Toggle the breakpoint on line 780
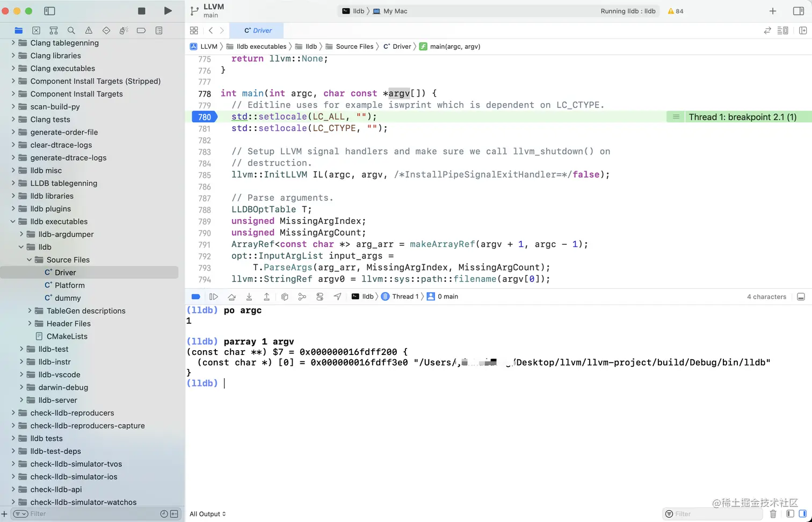812x522 pixels. (x=205, y=117)
